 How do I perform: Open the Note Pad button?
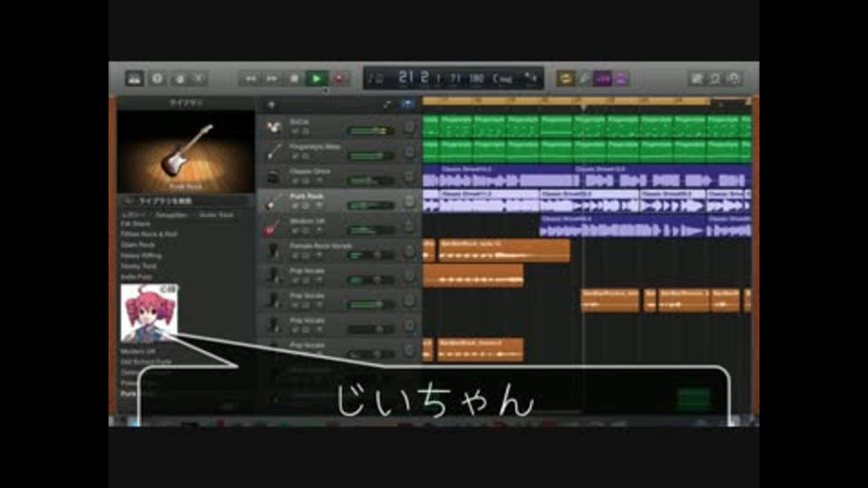(696, 79)
